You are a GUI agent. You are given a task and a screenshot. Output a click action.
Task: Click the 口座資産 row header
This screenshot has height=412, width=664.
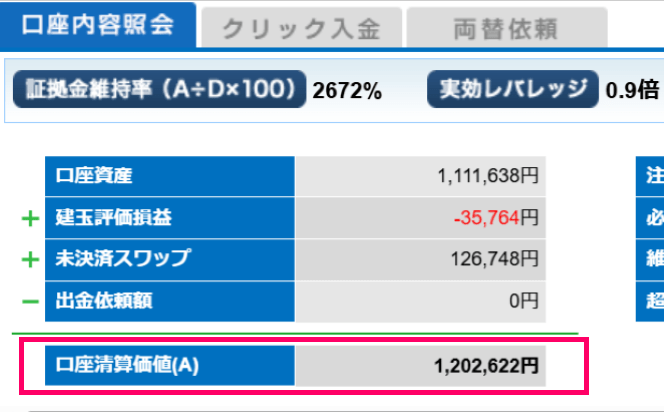coord(169,177)
